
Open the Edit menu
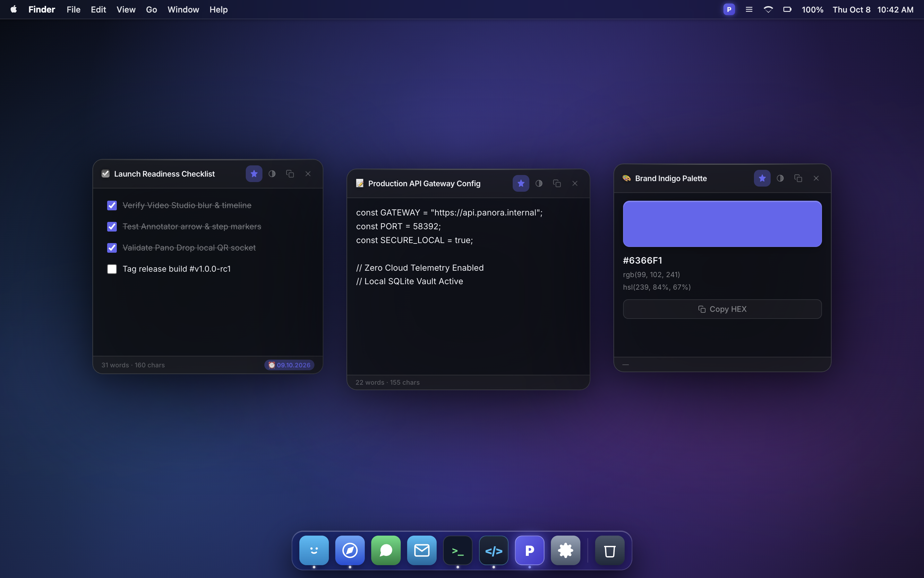click(98, 10)
